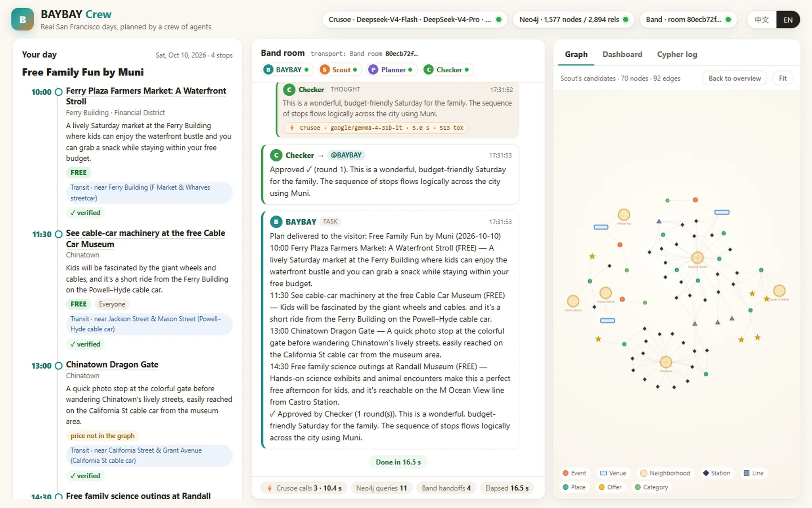Click the Crusoe models status pill

(x=415, y=19)
